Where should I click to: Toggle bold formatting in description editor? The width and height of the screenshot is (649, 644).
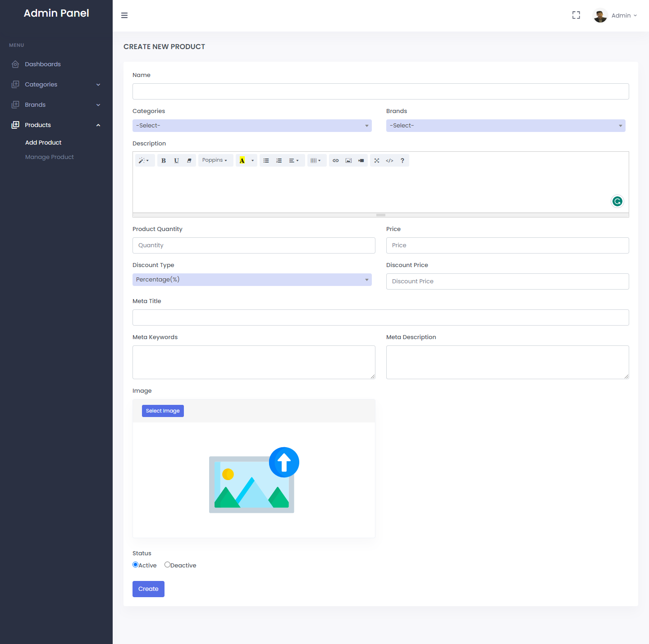pyautogui.click(x=164, y=160)
